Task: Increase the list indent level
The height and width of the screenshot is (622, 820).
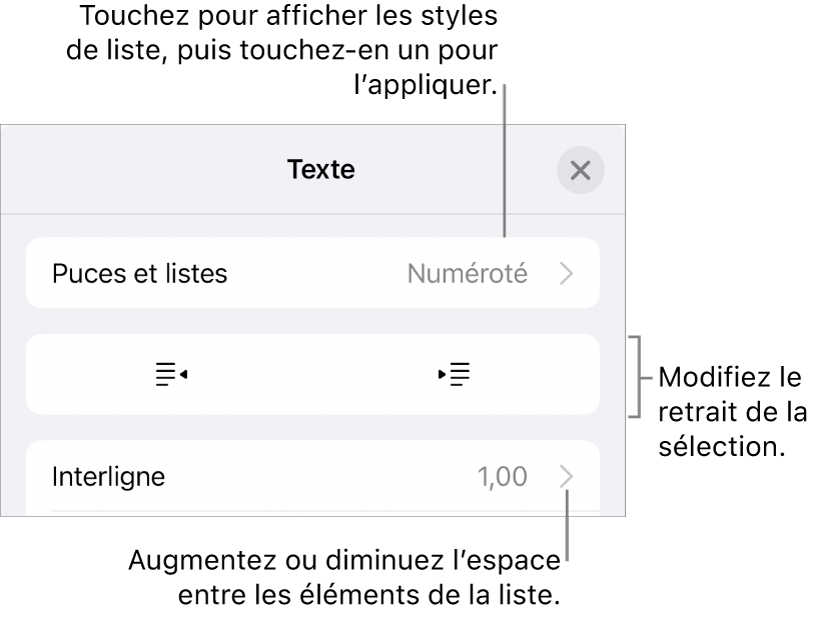Action: 454,374
